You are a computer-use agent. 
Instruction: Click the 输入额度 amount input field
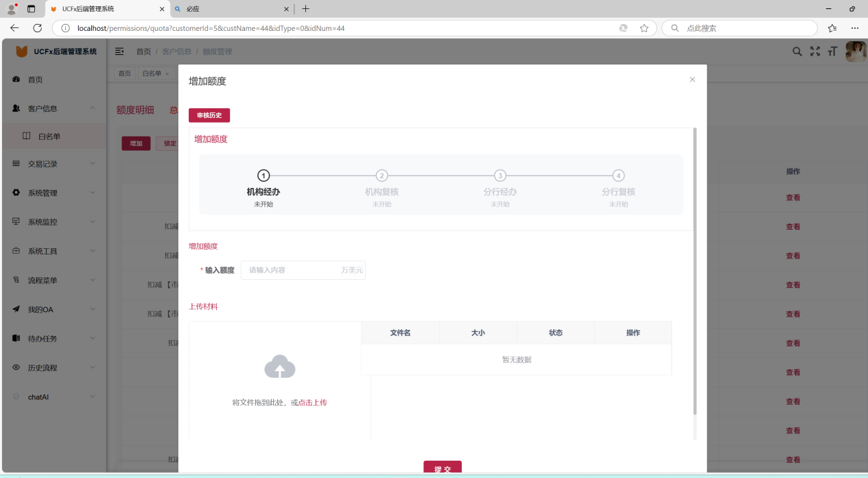[x=293, y=270]
